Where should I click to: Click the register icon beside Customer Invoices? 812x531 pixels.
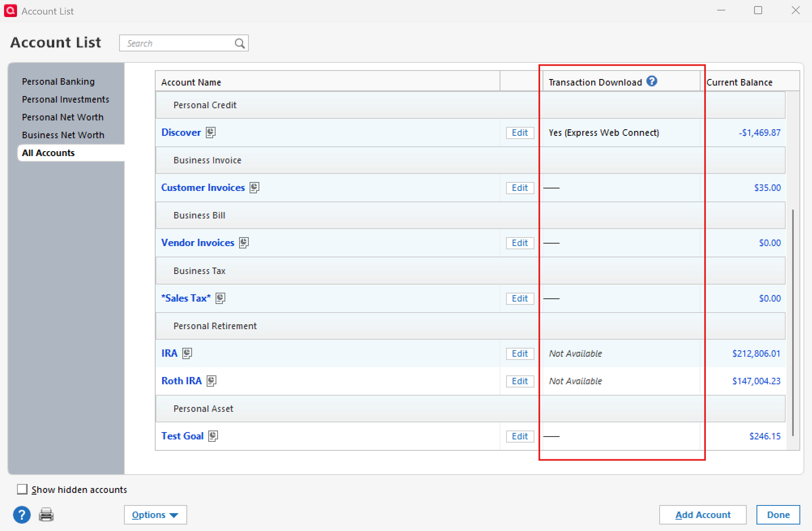click(254, 188)
